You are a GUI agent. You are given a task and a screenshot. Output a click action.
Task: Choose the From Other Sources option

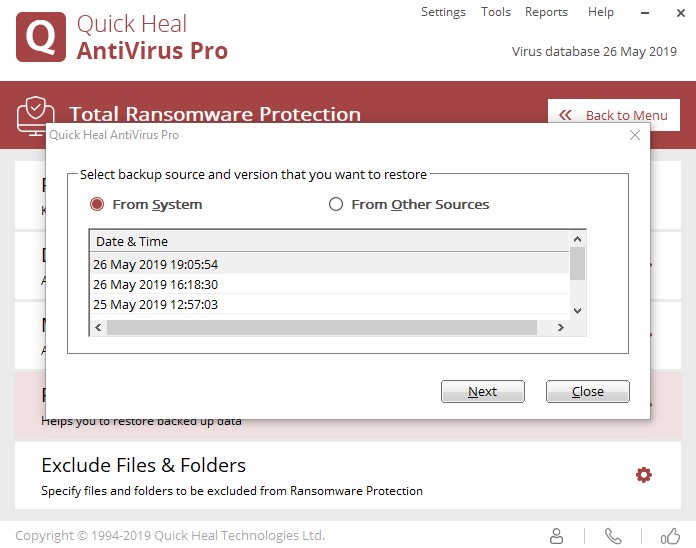pos(336,204)
